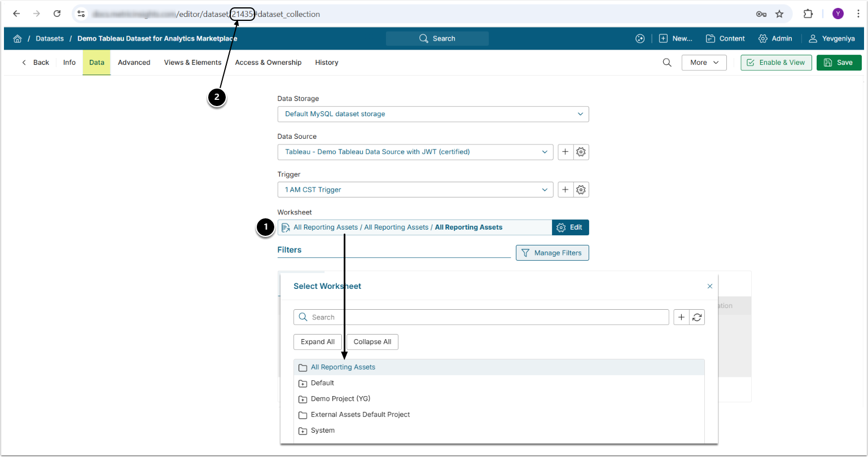This screenshot has height=457, width=868.
Task: Open the round assistant icon in header
Action: point(640,38)
